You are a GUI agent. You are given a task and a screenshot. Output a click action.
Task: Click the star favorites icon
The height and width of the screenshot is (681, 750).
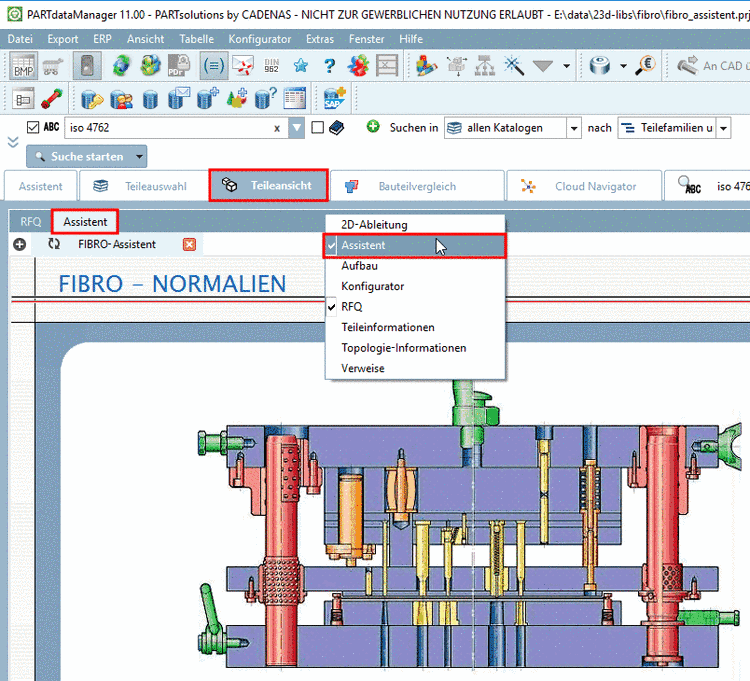click(x=300, y=66)
